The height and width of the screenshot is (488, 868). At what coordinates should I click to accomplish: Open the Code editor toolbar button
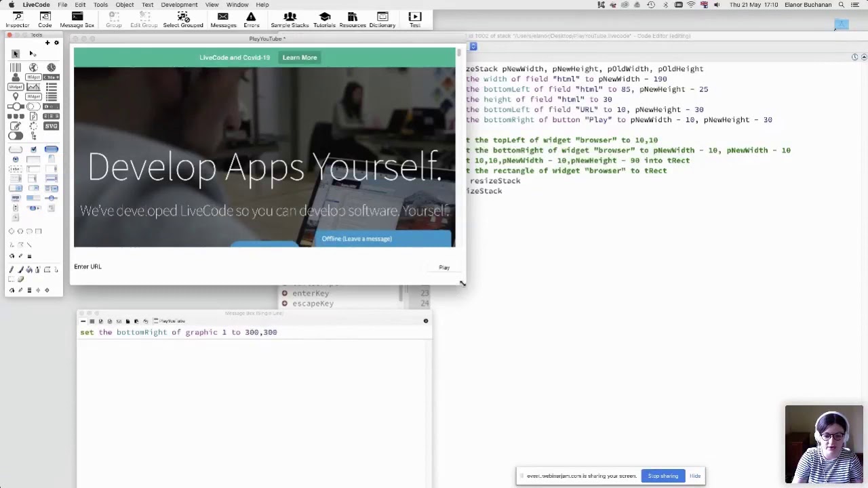click(45, 20)
